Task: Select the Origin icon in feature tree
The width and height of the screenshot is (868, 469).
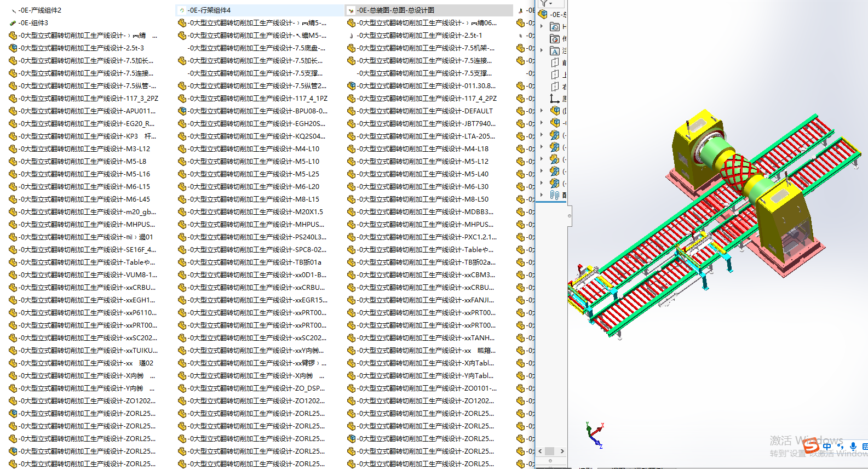Action: click(x=555, y=99)
